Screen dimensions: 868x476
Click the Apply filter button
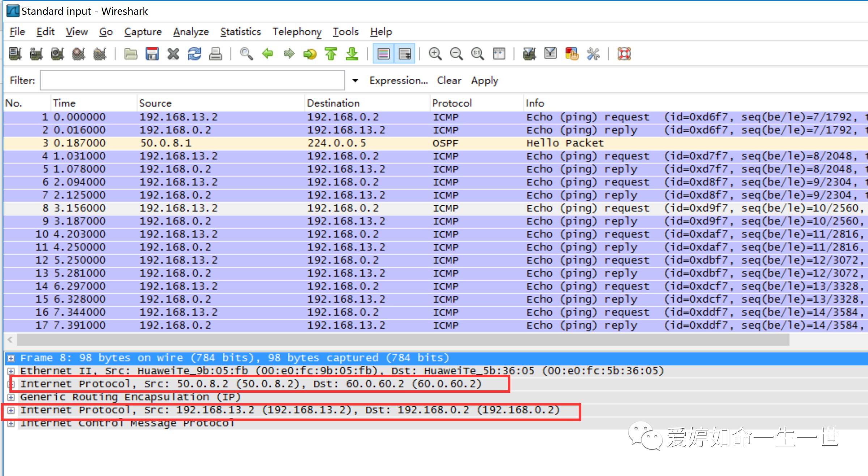[x=484, y=80]
